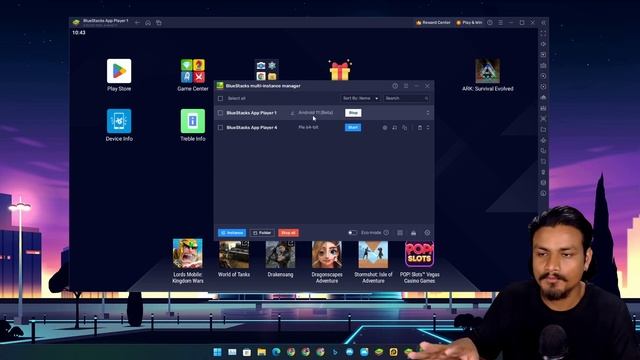This screenshot has height=360, width=640.
Task: Click fullscreen icon in BlueStacks sidebar
Action: point(543,33)
